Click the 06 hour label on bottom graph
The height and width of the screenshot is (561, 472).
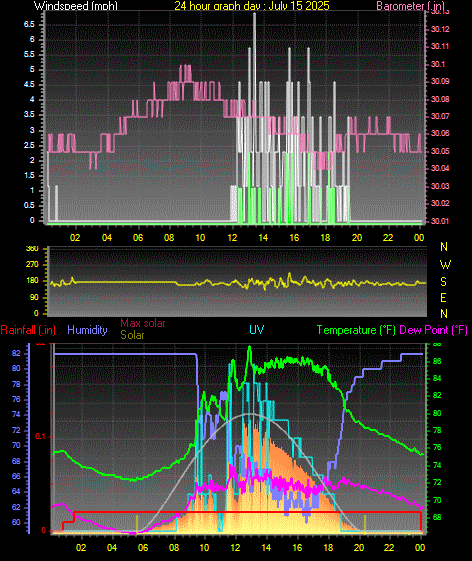click(143, 548)
